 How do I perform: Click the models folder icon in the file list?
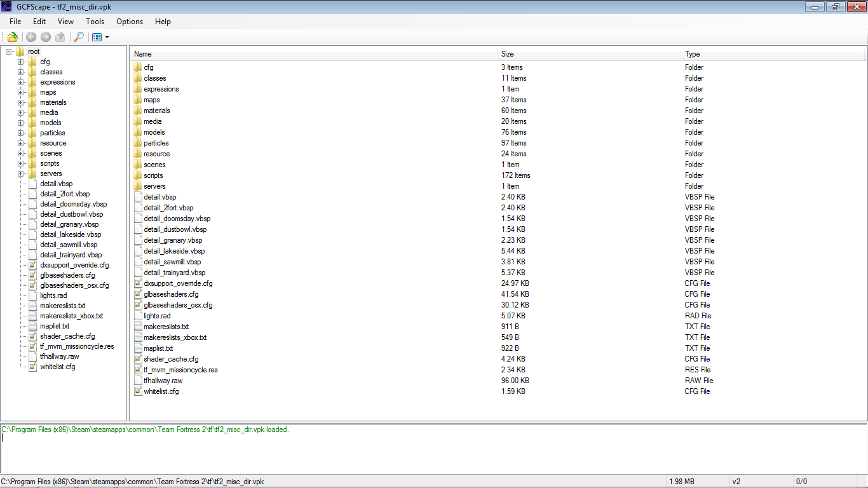point(139,132)
